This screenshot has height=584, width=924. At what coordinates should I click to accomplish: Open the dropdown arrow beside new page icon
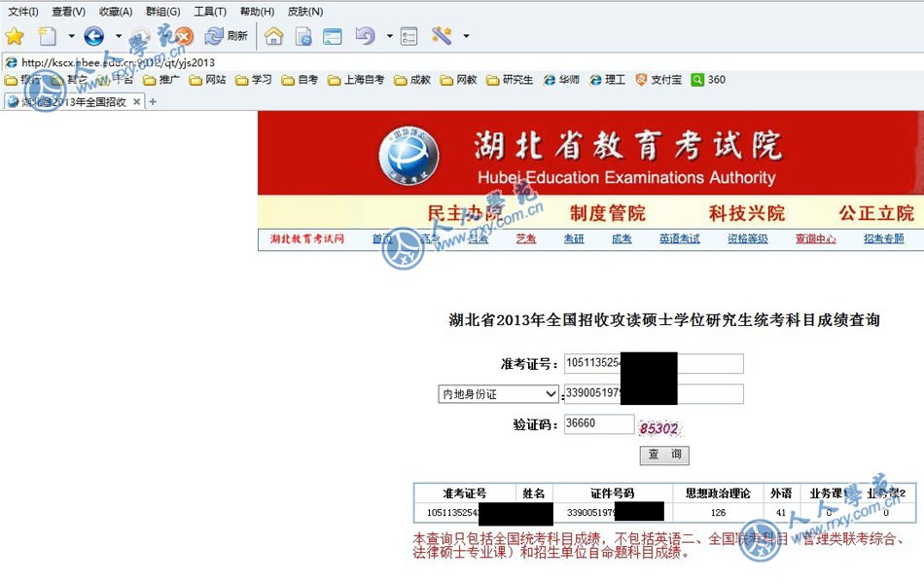coord(71,37)
